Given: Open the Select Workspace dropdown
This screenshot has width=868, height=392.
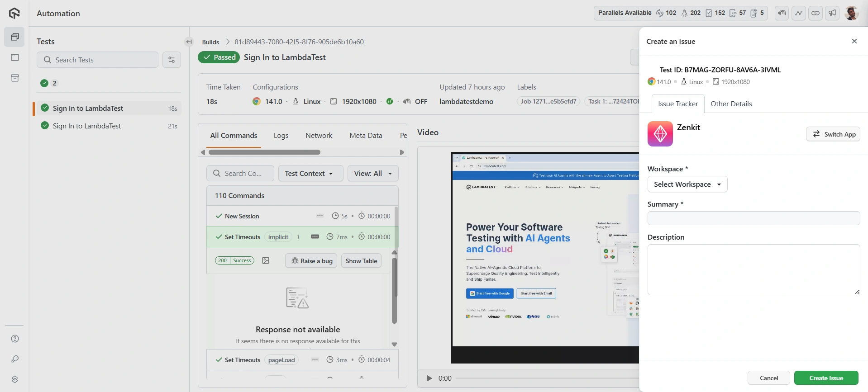Looking at the screenshot, I should tap(687, 184).
